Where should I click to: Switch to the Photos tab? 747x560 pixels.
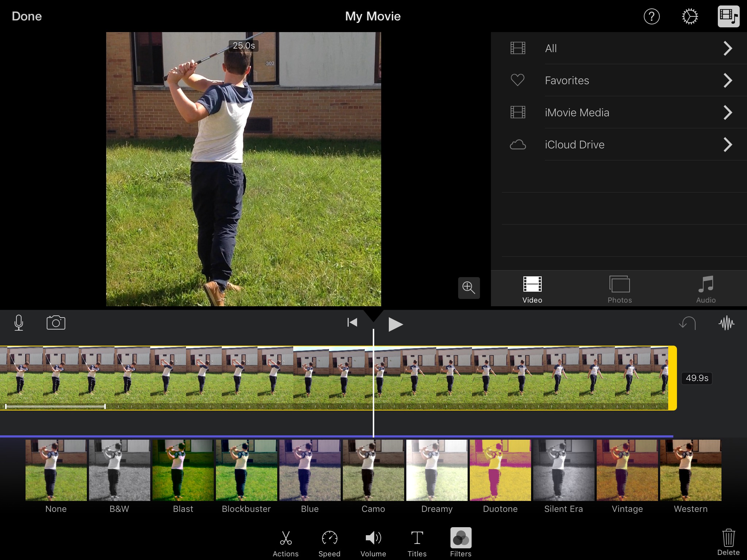[x=620, y=290]
